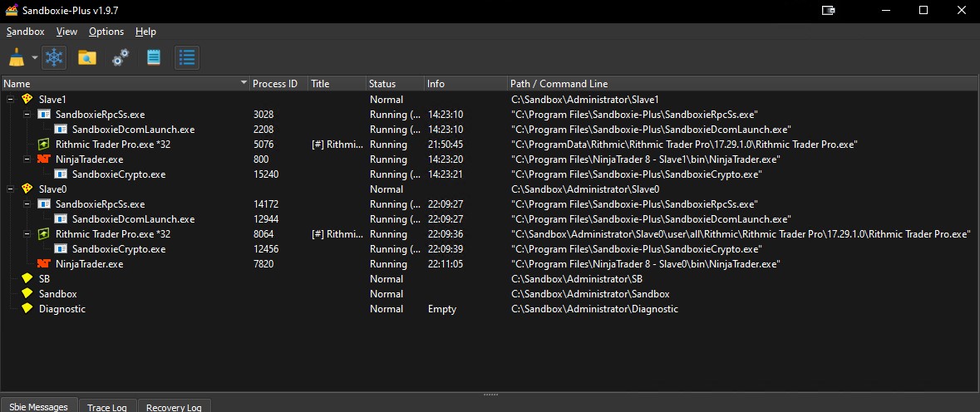Select the Diagnostic sandbox row name

(62, 309)
